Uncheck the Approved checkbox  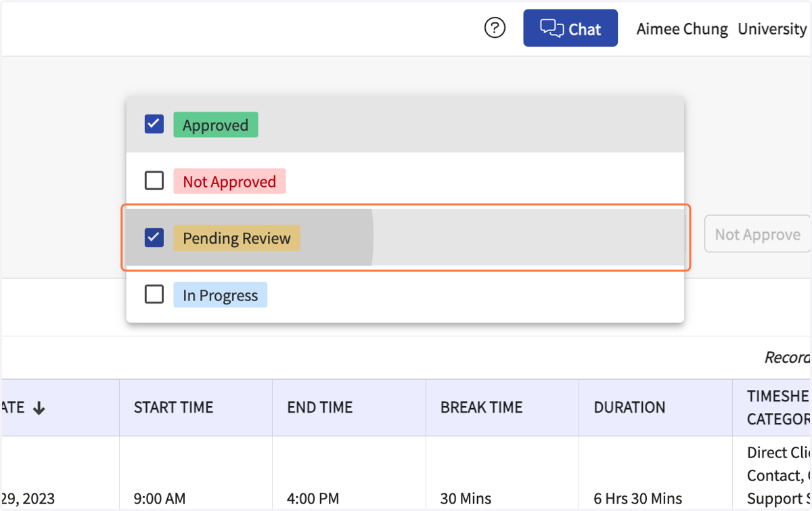[154, 125]
